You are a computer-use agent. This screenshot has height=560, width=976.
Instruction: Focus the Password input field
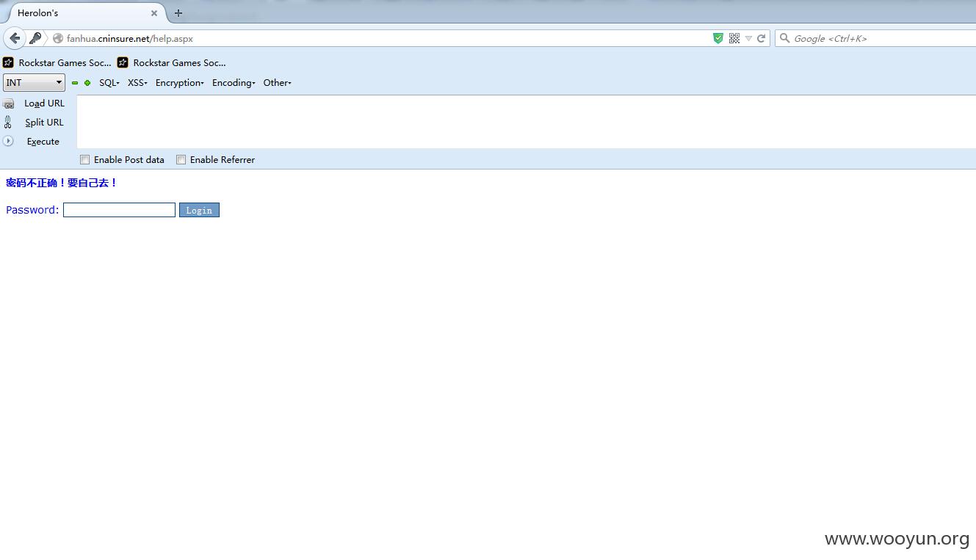point(119,210)
